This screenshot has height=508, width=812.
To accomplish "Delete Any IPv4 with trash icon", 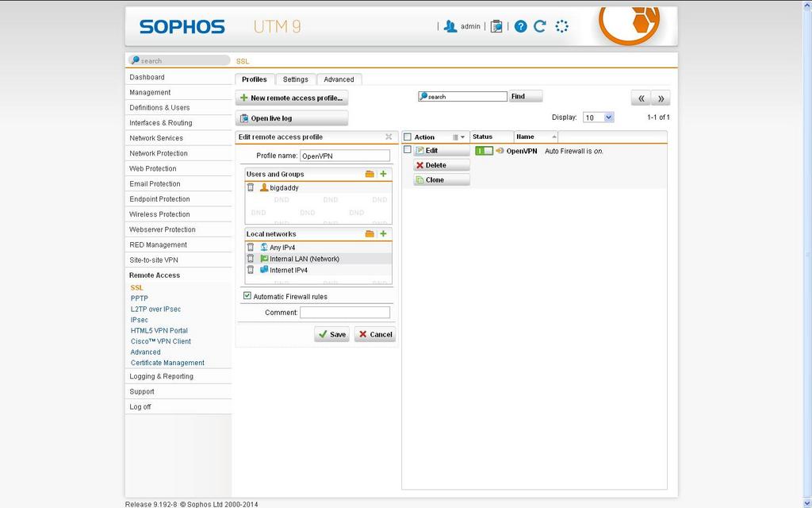I will (251, 248).
